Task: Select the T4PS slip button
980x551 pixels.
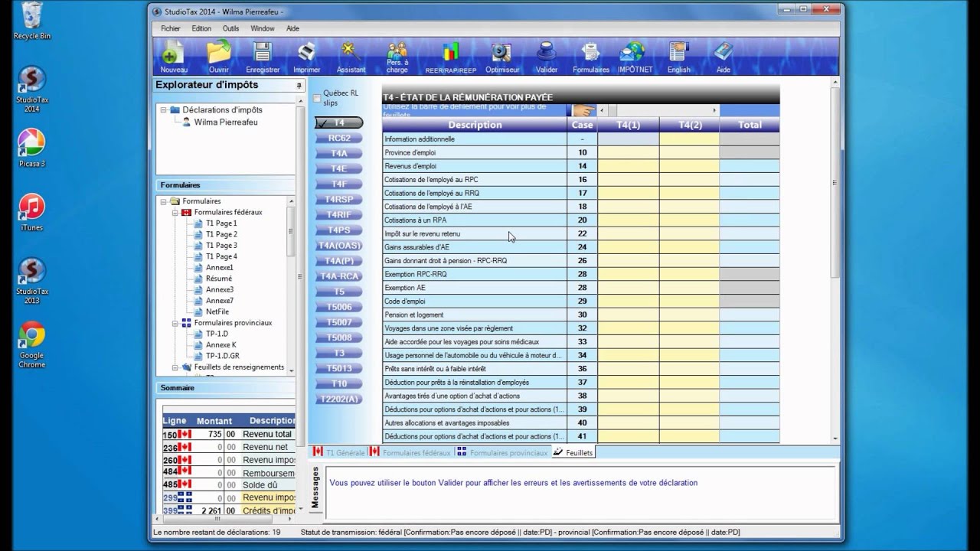Action: pyautogui.click(x=339, y=230)
